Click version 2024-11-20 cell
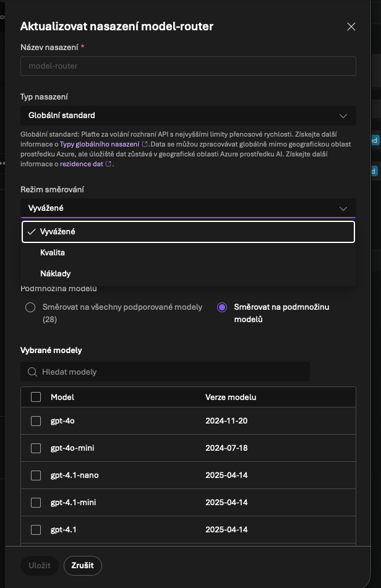Screen dimensions: 381x588 (x=226, y=420)
